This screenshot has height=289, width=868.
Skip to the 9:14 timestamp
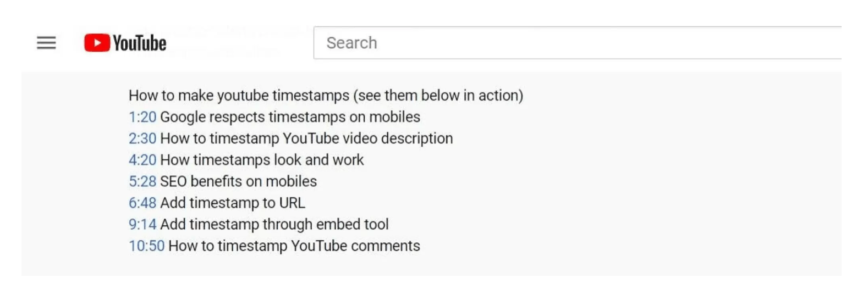pyautogui.click(x=142, y=224)
